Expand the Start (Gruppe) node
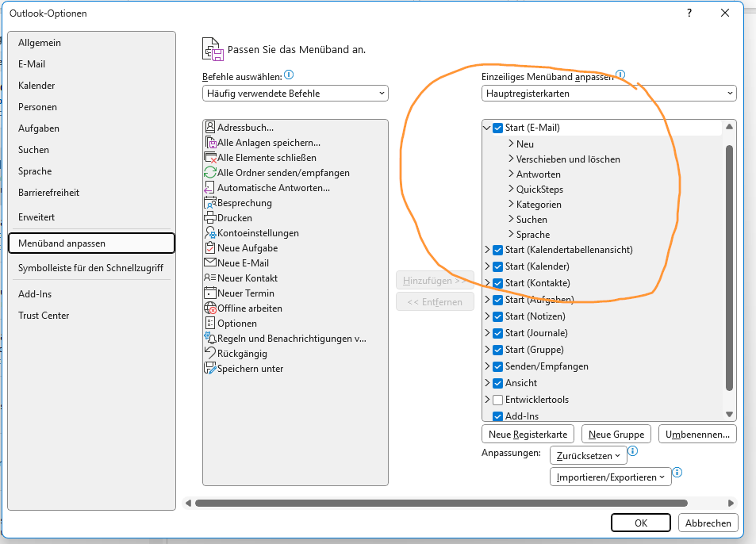Image resolution: width=756 pixels, height=544 pixels. 487,350
